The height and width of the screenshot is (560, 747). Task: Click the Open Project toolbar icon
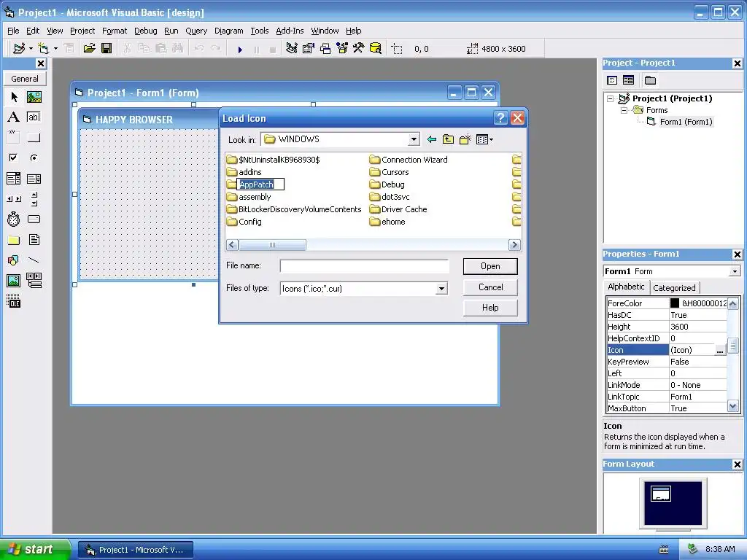point(90,49)
